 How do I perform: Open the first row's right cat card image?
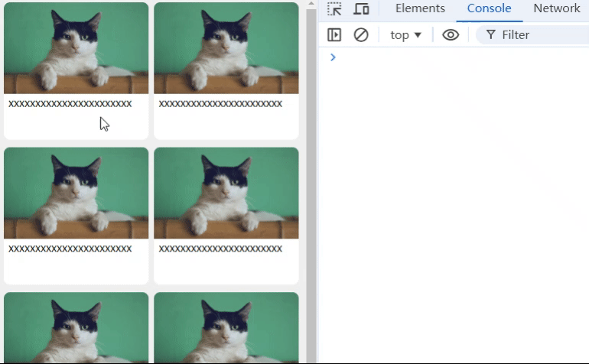click(x=226, y=48)
